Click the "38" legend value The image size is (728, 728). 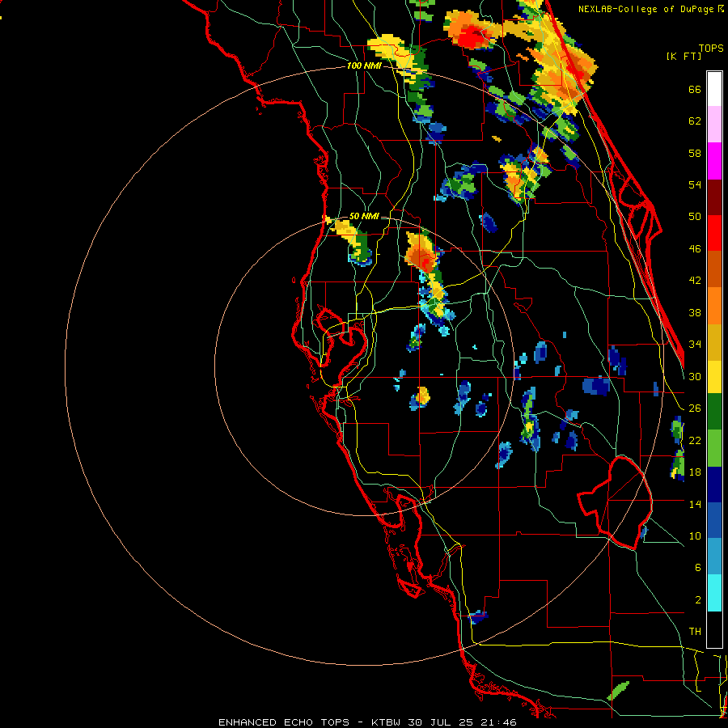(695, 312)
